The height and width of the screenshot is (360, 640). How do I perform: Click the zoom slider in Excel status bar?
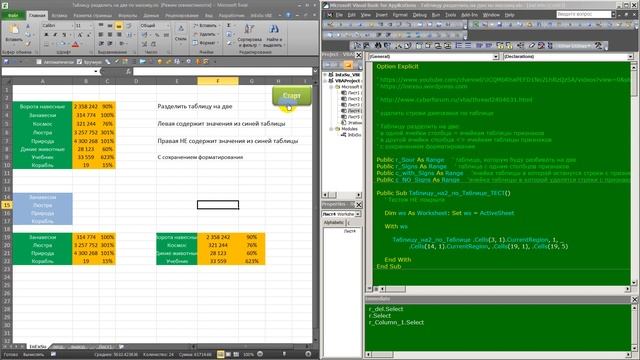(284, 354)
